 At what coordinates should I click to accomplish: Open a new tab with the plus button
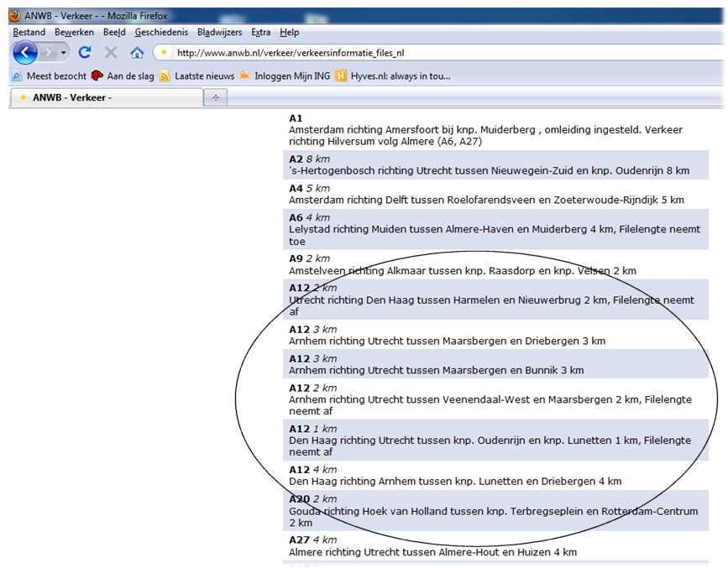tap(215, 98)
